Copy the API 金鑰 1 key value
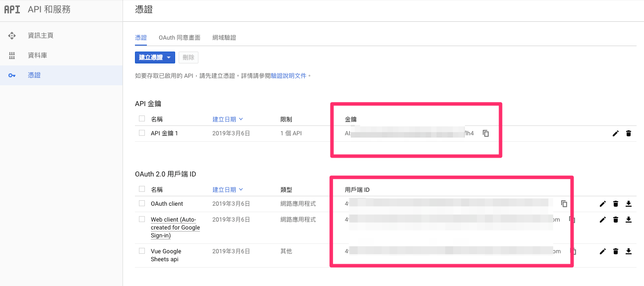644x286 pixels. coord(486,133)
